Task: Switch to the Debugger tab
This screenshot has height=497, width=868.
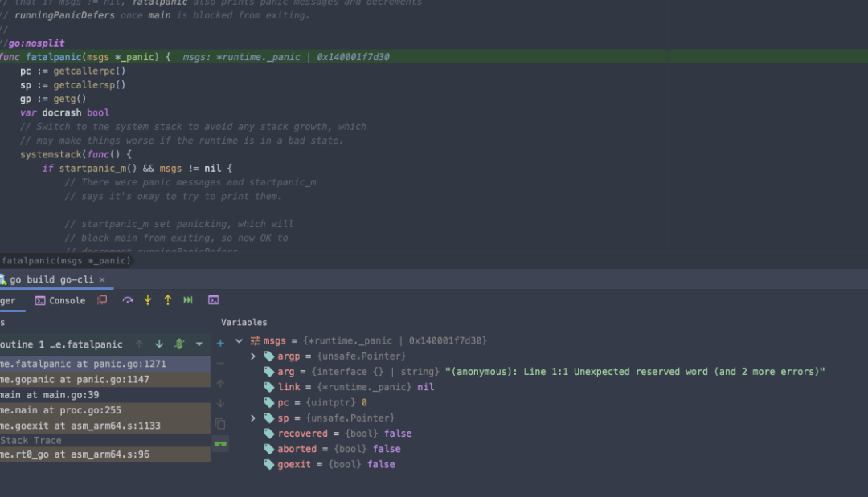Action: (x=8, y=301)
